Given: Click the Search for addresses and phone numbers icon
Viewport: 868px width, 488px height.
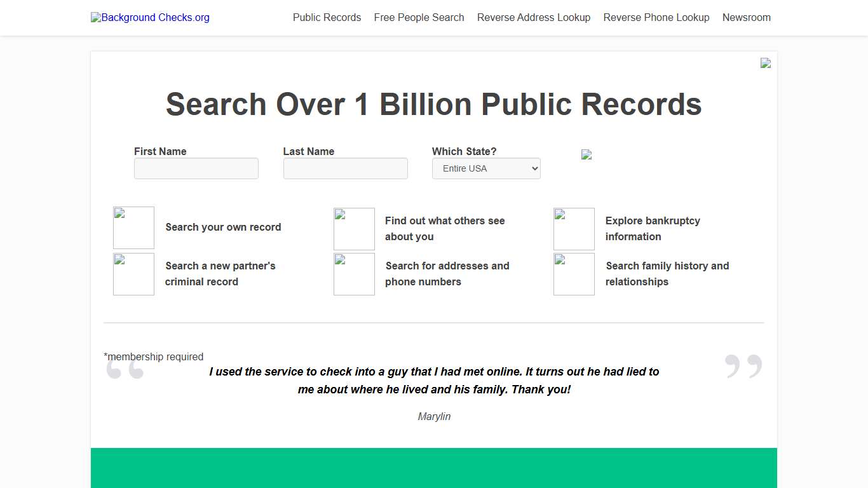Looking at the screenshot, I should 354,274.
